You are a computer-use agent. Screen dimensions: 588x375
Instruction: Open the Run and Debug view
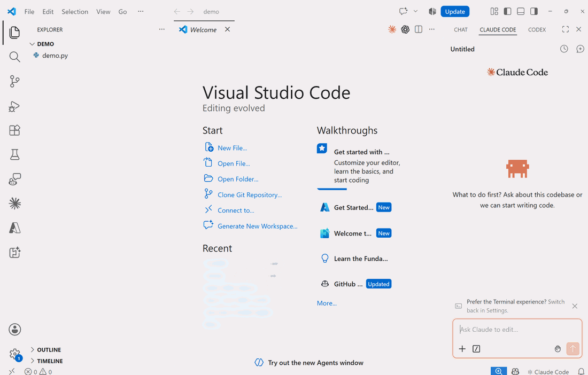tap(14, 106)
